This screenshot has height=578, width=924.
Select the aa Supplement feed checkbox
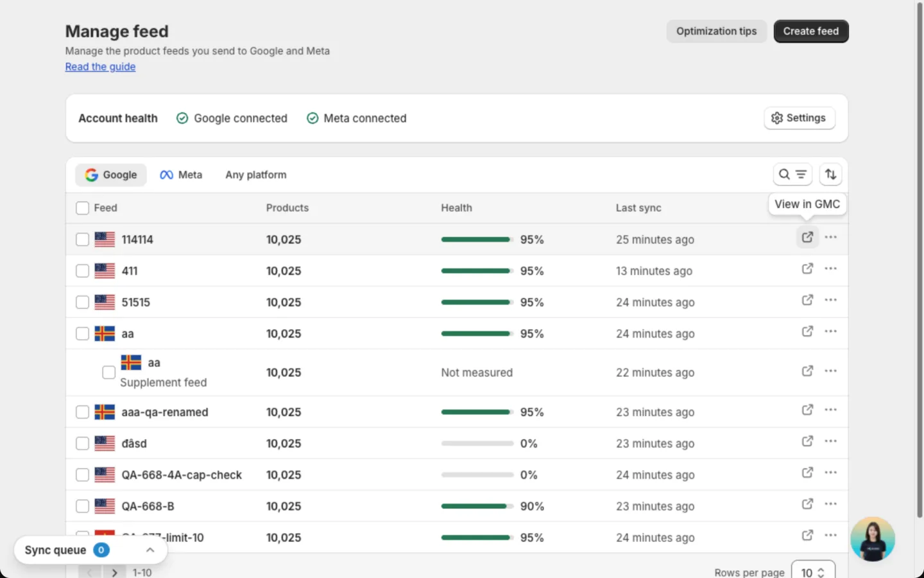(109, 372)
